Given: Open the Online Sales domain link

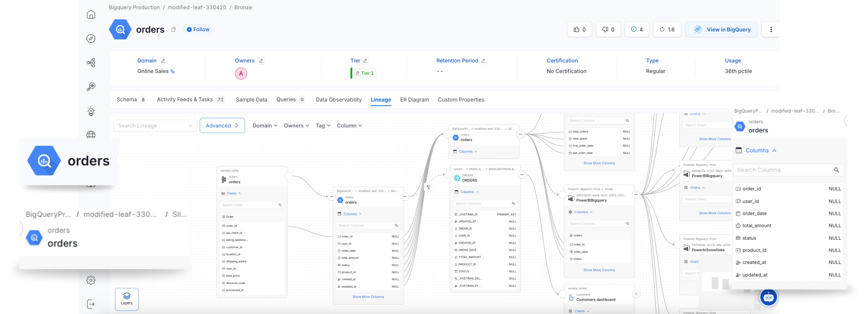Looking at the screenshot, I should (x=156, y=71).
